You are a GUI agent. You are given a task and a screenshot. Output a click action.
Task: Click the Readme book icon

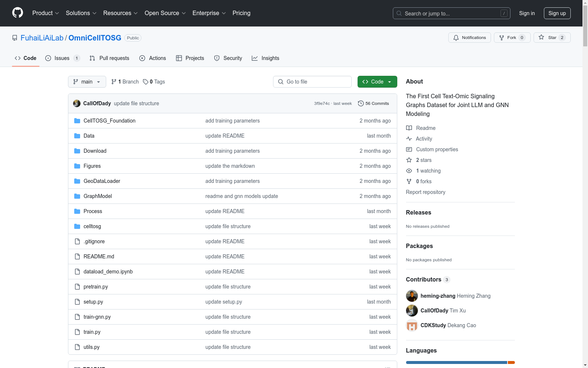[x=409, y=128]
